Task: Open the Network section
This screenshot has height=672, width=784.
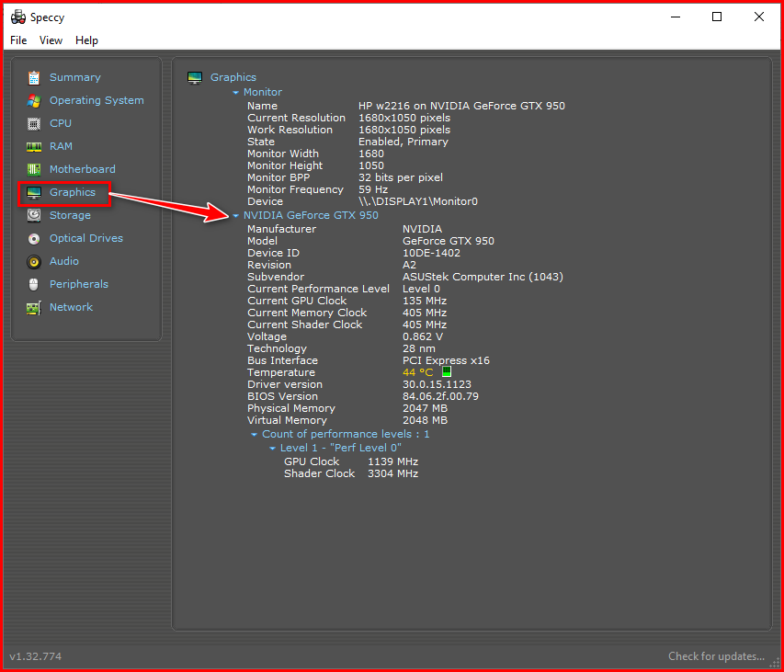Action: (71, 307)
